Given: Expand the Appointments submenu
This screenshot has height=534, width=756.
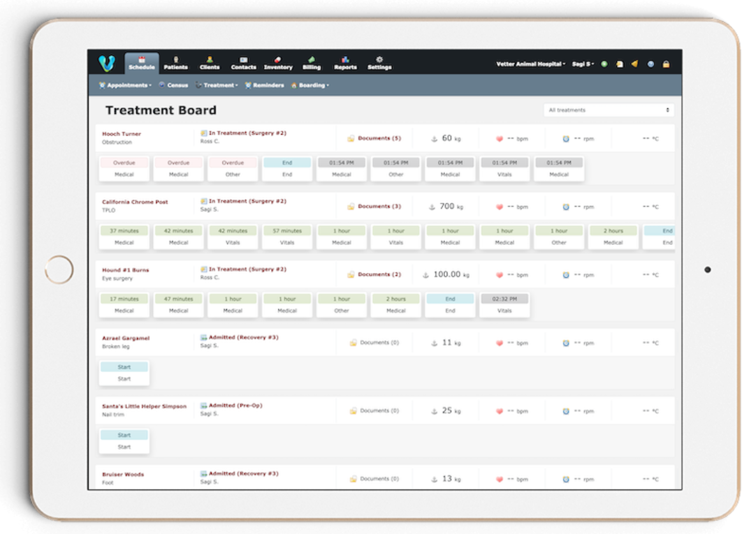Looking at the screenshot, I should 126,85.
